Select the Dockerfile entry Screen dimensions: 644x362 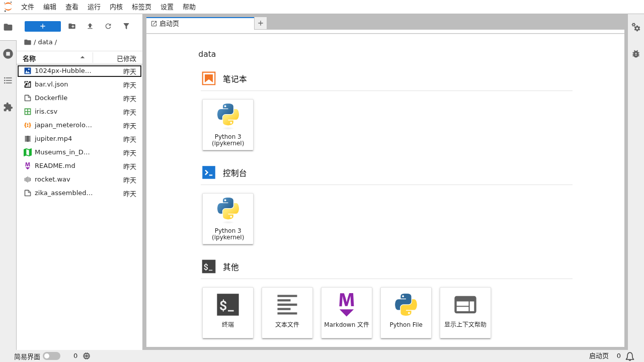[x=79, y=98]
